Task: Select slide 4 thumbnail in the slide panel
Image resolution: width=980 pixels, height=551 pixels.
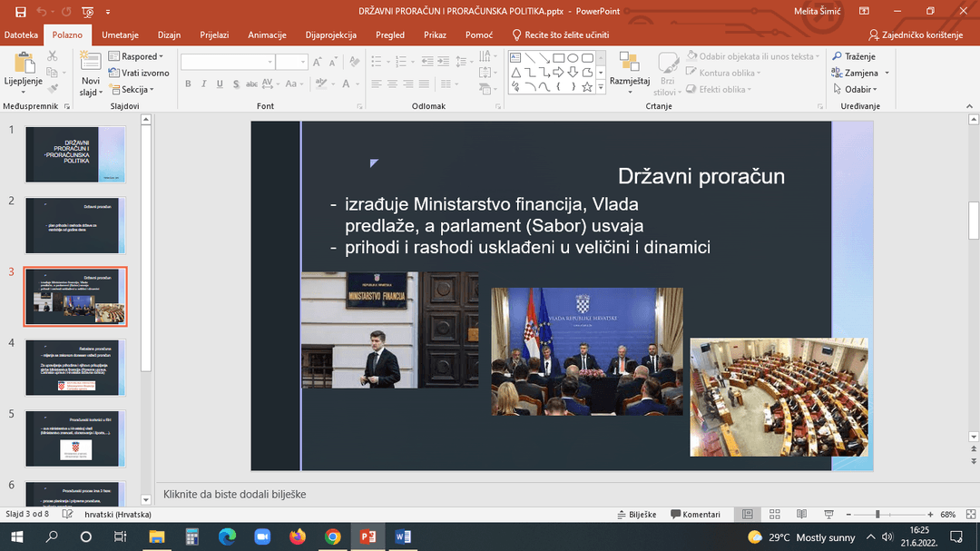Action: [x=74, y=368]
